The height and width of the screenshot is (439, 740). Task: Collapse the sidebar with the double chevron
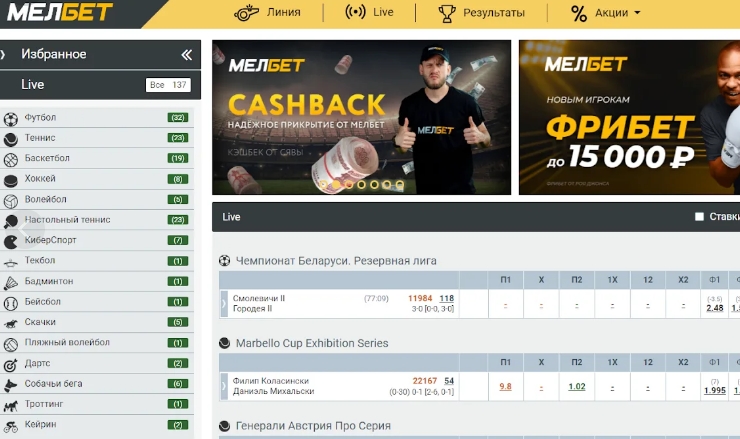pos(187,55)
